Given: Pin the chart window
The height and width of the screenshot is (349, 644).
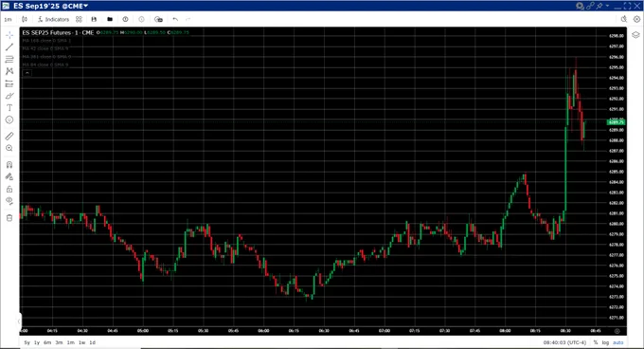Looking at the screenshot, I should tap(600, 6).
